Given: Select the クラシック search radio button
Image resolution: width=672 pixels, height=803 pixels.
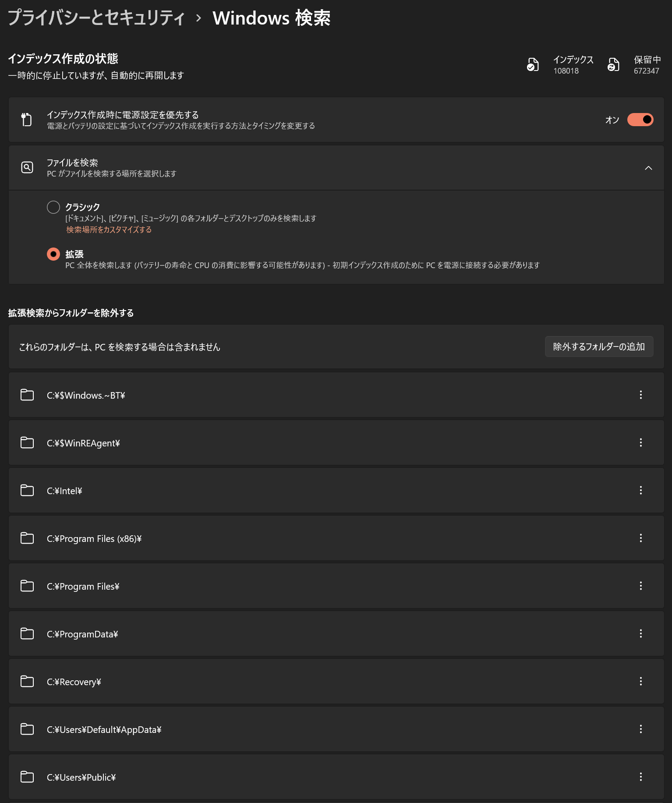Looking at the screenshot, I should click(x=53, y=207).
